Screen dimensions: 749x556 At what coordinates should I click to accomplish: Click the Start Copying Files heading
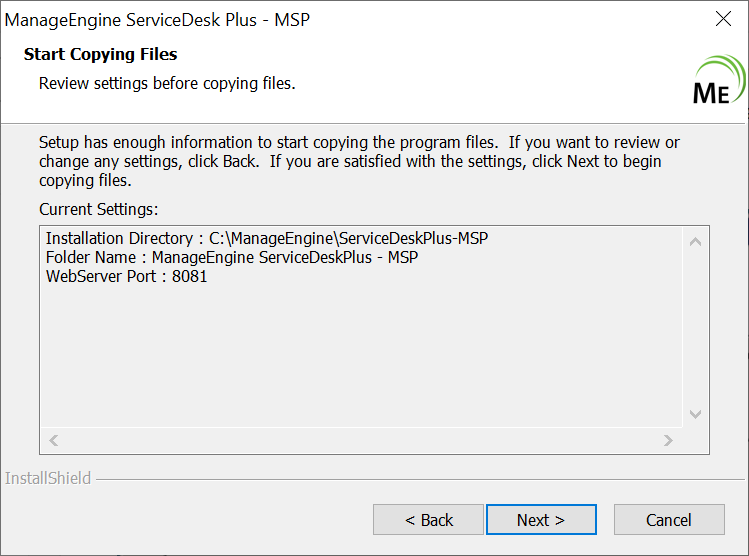coord(100,54)
